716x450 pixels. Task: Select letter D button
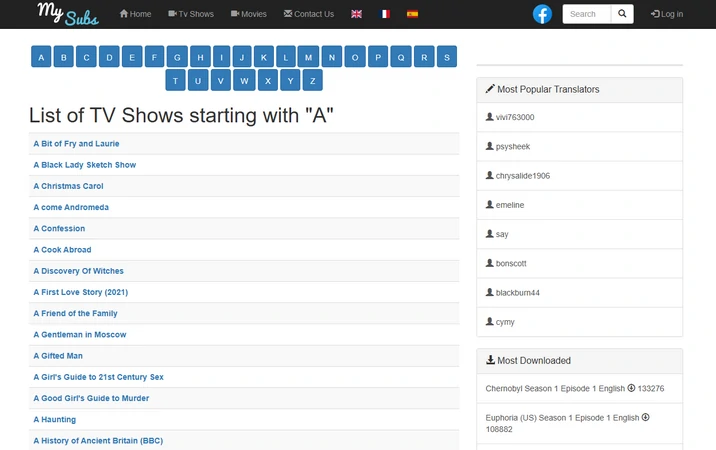[109, 57]
